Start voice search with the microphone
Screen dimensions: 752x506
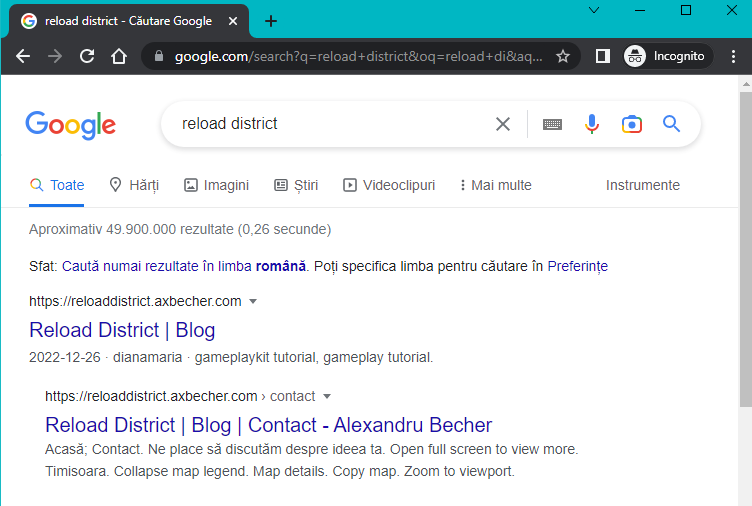click(x=592, y=124)
